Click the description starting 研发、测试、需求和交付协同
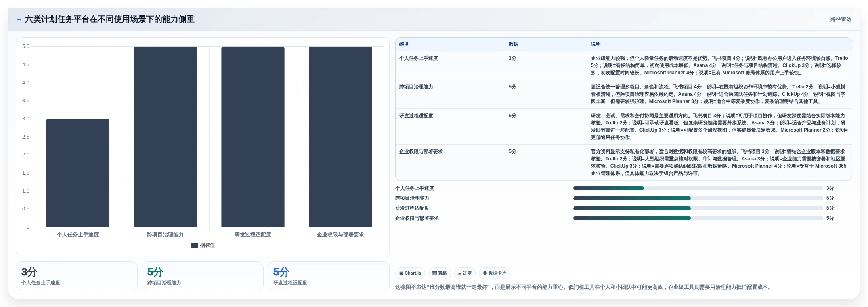 719,126
